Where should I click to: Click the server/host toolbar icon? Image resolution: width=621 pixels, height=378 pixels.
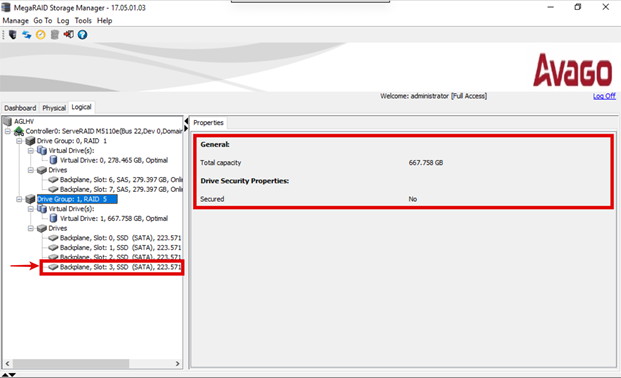coord(13,35)
